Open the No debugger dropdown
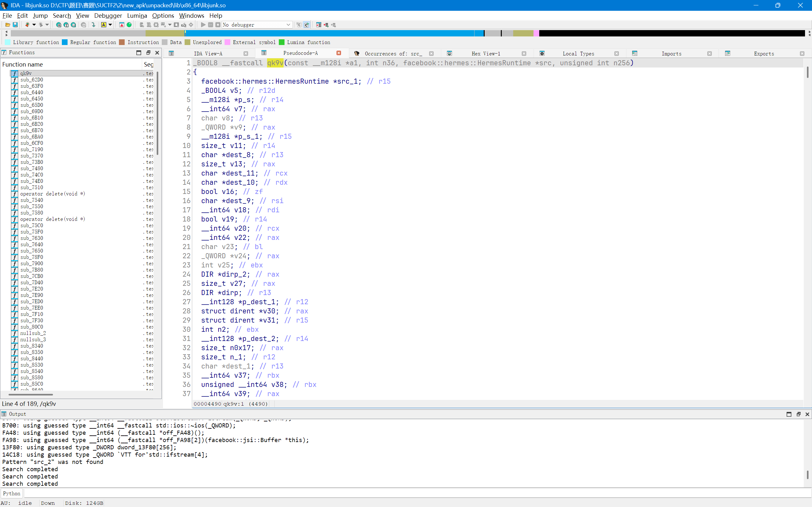Viewport: 812px width, 507px height. coord(257,25)
